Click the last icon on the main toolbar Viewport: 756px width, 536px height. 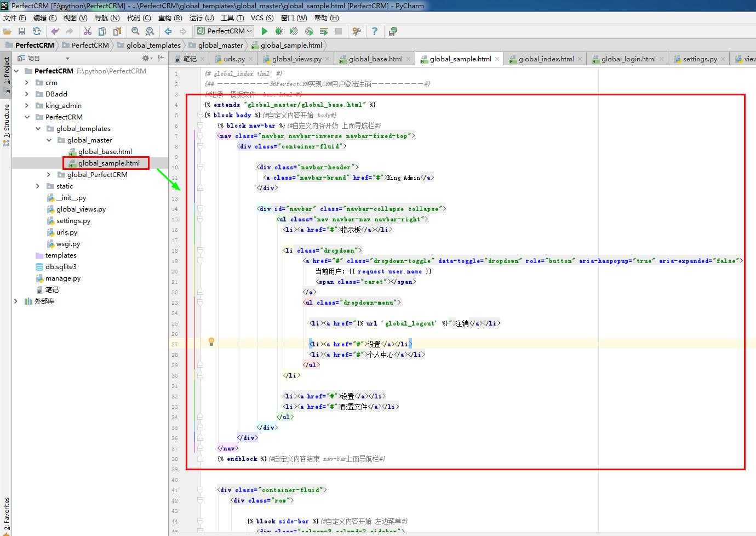393,31
